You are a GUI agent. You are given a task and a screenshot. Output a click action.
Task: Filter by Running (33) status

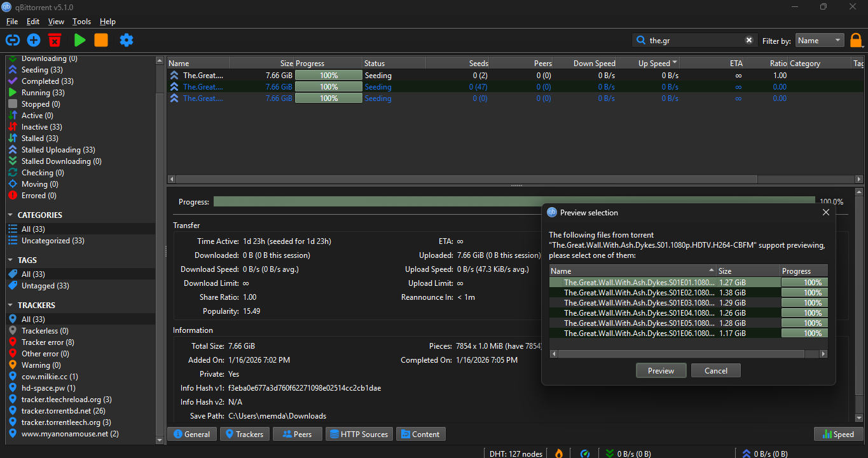(45, 93)
